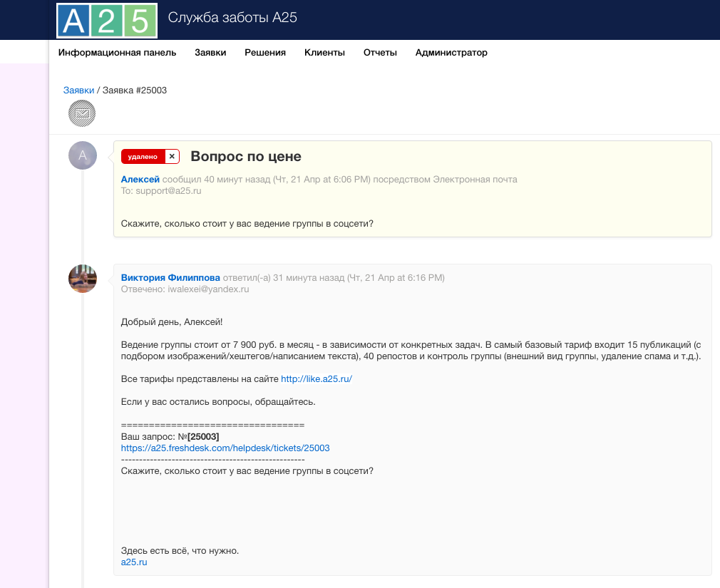
Task: Open the Заявки menu item
Action: click(x=210, y=53)
